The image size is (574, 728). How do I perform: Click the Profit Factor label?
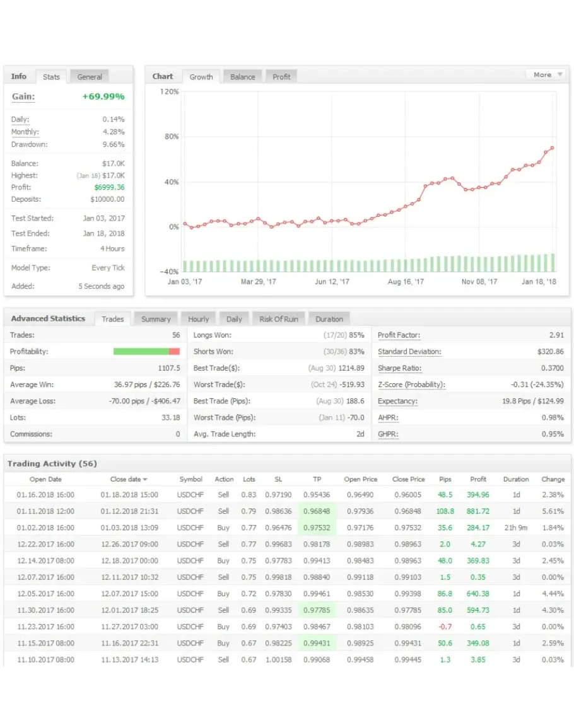coord(399,335)
